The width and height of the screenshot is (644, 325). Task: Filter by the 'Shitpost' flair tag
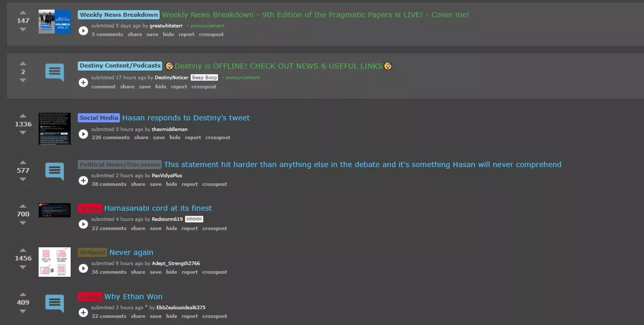pos(93,252)
